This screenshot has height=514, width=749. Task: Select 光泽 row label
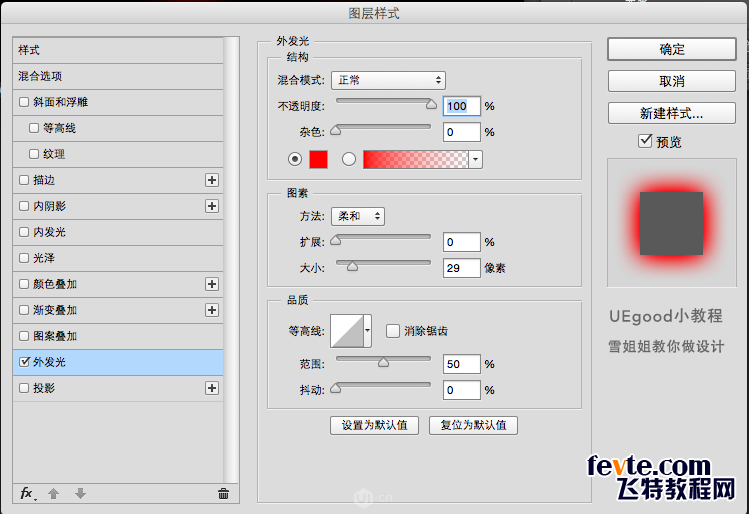tap(44, 258)
